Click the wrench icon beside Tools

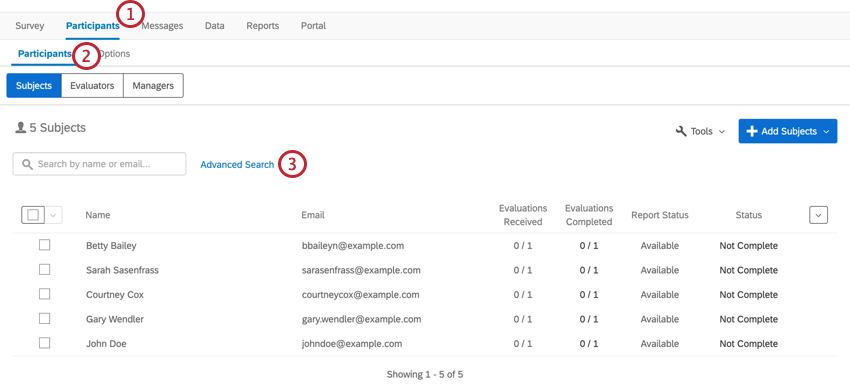point(681,131)
